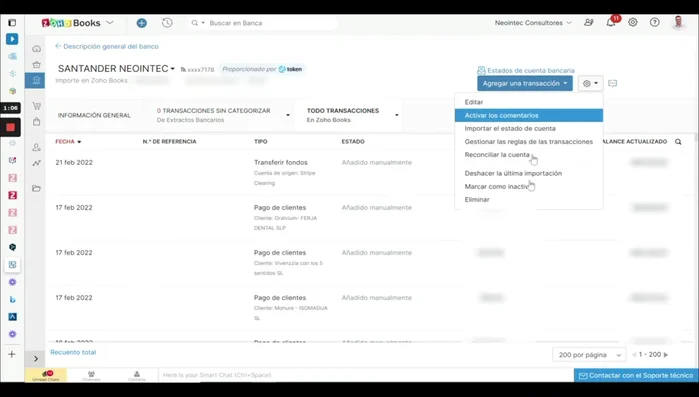Go back to Descripción general del banco
Image resolution: width=699 pixels, height=397 pixels.
tap(107, 46)
